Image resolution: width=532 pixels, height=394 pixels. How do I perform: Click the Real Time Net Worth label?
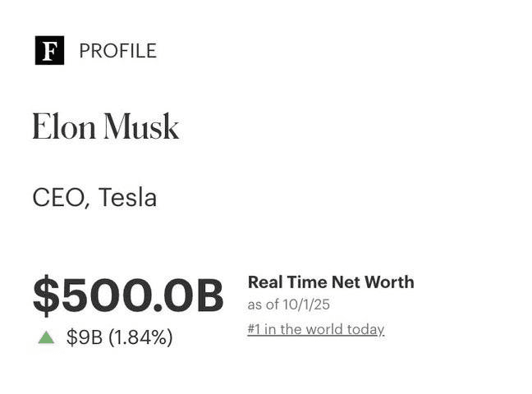coord(331,282)
